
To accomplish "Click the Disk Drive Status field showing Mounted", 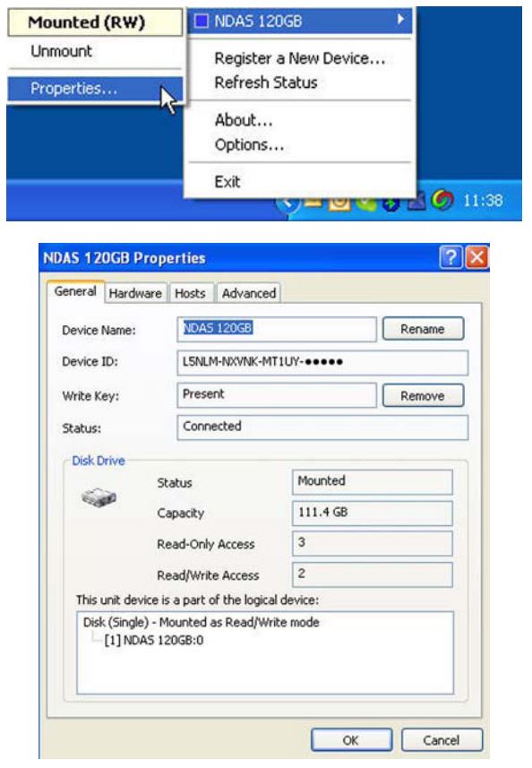I will (373, 482).
